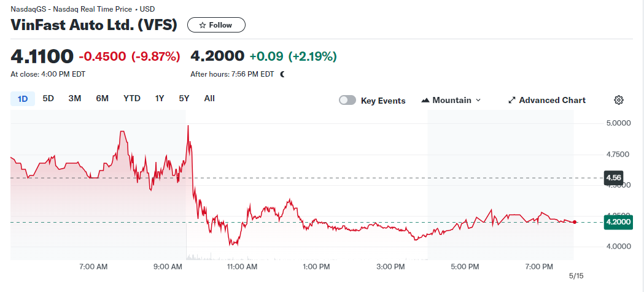Switch to the 6M range
The width and height of the screenshot is (644, 292).
[x=103, y=98]
